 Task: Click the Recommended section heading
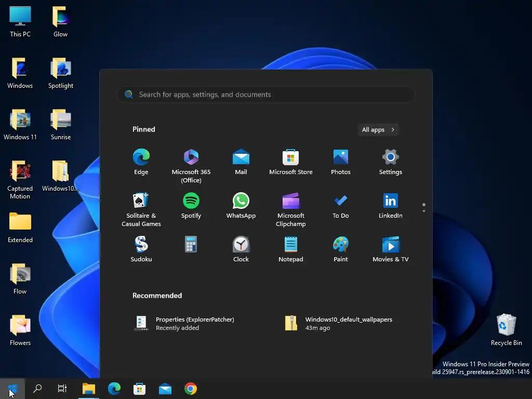tap(157, 296)
